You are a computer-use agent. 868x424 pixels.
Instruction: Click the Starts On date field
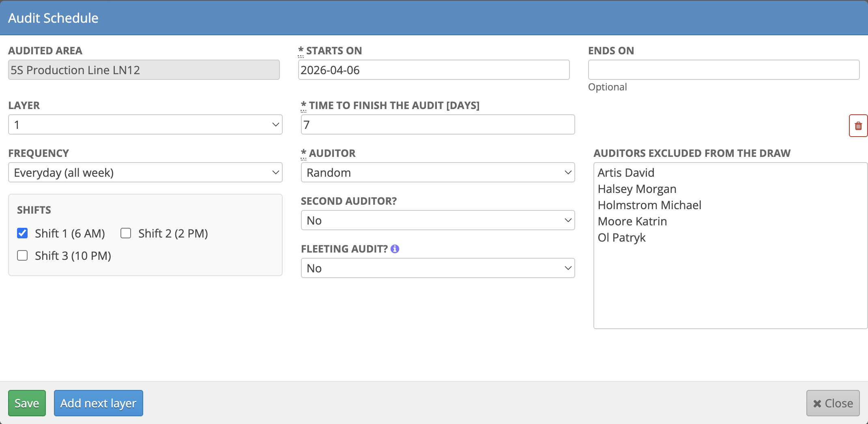coord(434,70)
